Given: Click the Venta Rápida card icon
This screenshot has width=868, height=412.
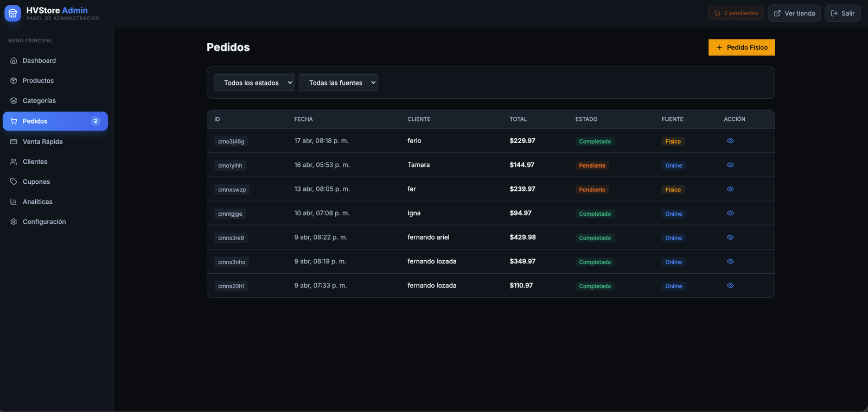Looking at the screenshot, I should (x=14, y=141).
